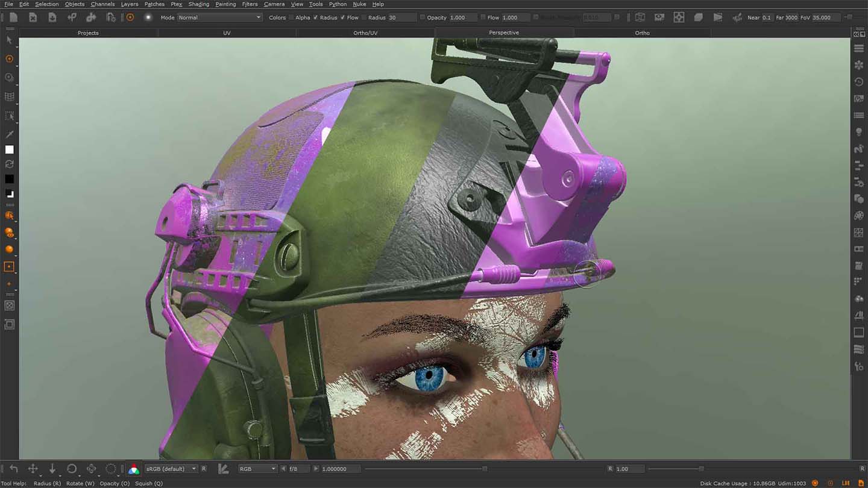Uncheck the Radius option next to Alpha
This screenshot has width=868, height=488.
tap(316, 17)
